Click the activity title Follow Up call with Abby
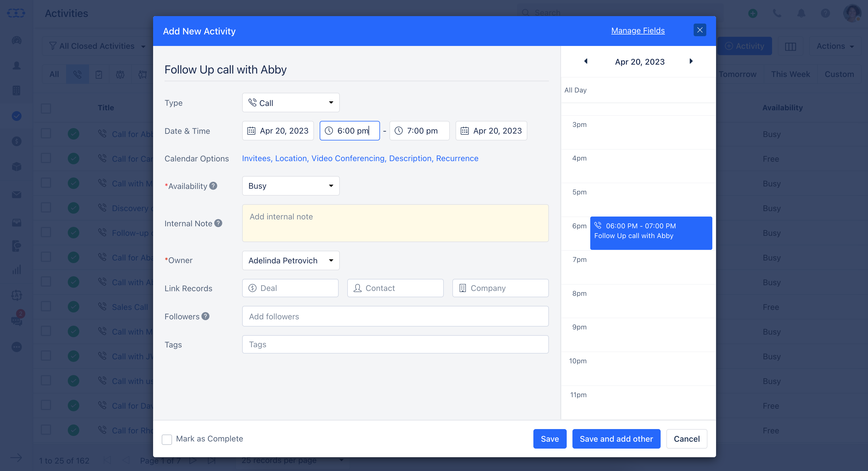Screen dimensions: 868x471 pyautogui.click(x=225, y=70)
